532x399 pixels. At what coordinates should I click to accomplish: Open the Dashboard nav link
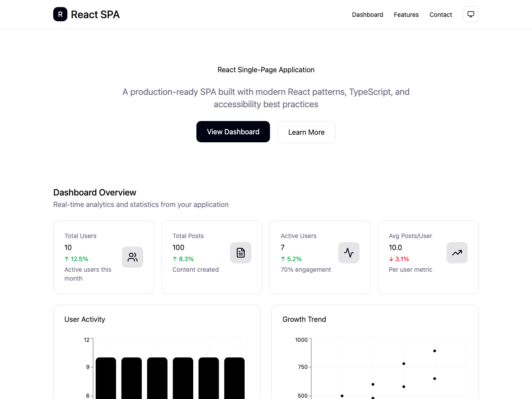[x=368, y=15]
